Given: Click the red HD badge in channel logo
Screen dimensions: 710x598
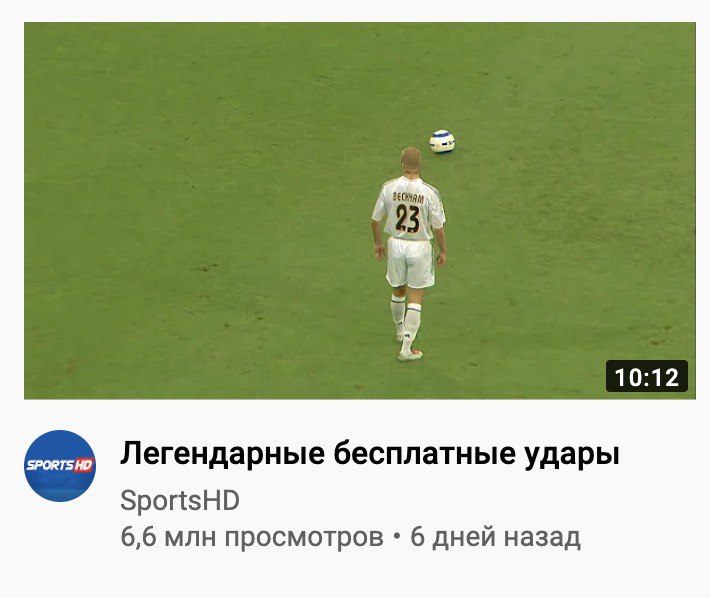Looking at the screenshot, I should click(x=84, y=465).
